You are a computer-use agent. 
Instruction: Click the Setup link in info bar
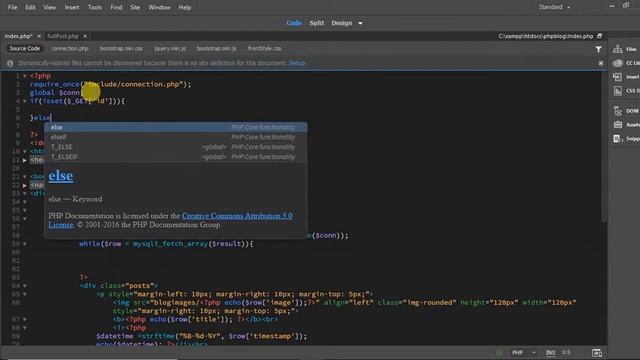(297, 63)
